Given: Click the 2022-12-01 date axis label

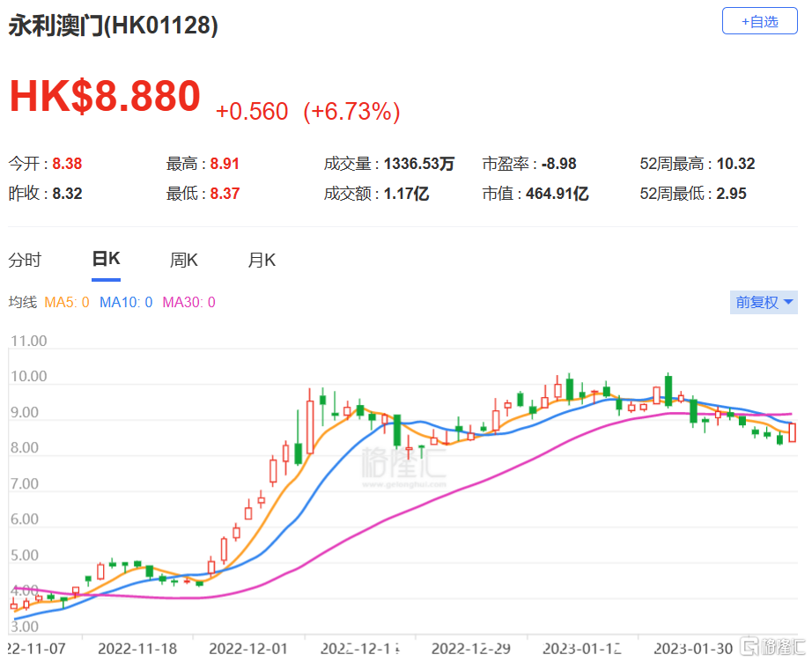Looking at the screenshot, I should click(248, 649).
